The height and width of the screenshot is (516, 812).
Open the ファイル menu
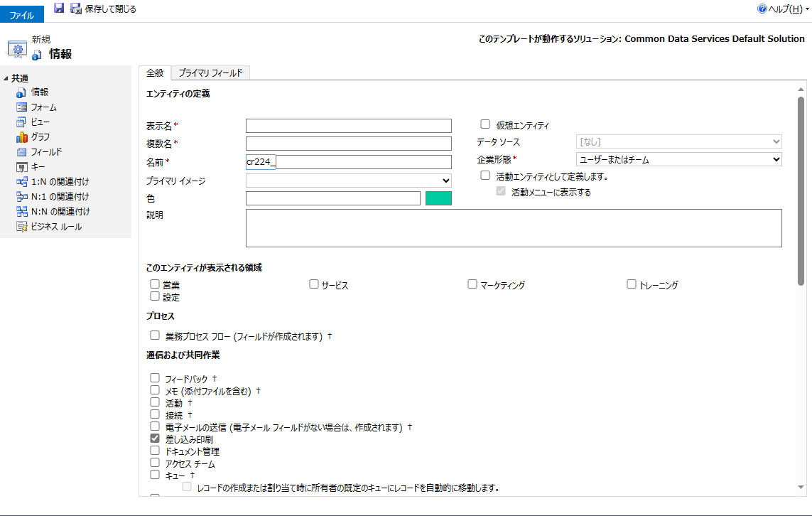[22, 14]
